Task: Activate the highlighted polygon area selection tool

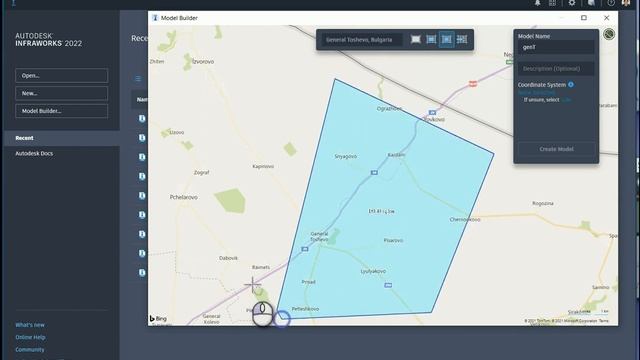Action: [x=447, y=40]
